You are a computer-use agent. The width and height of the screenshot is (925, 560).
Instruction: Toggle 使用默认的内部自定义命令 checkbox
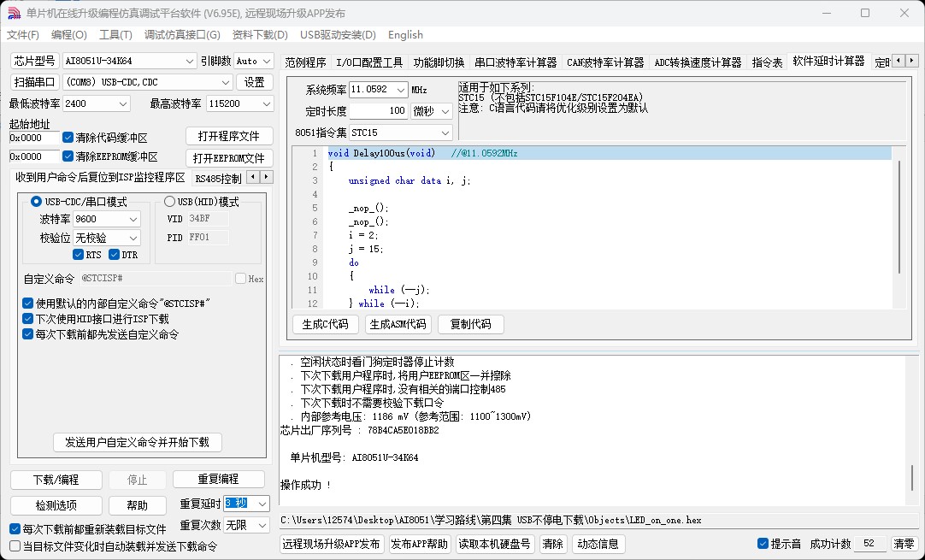(27, 304)
